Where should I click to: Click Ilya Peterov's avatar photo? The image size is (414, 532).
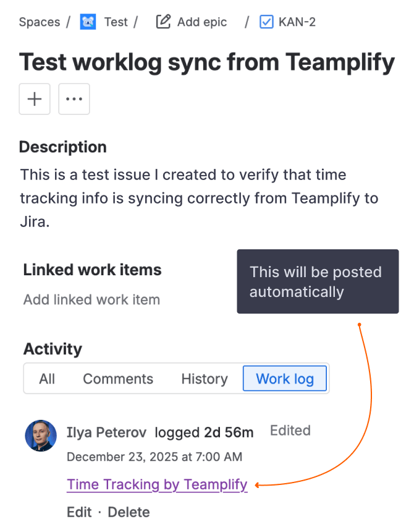pos(41,435)
